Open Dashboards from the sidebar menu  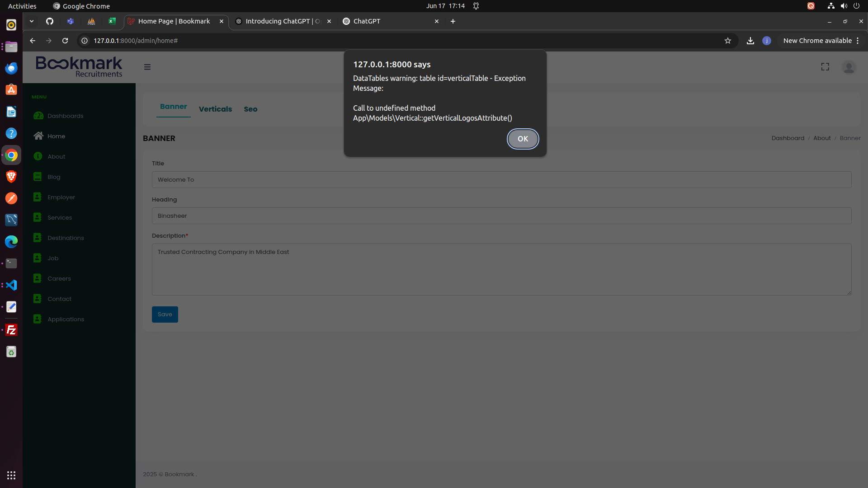[65, 116]
